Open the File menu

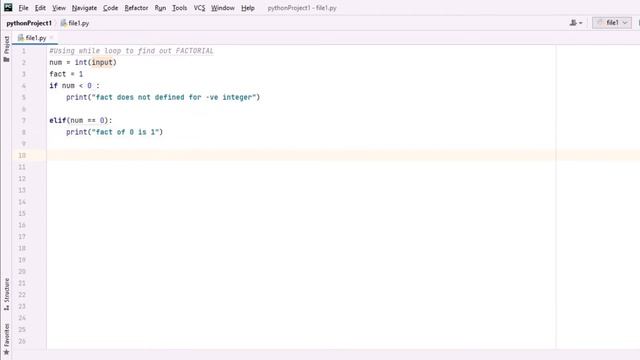[23, 8]
